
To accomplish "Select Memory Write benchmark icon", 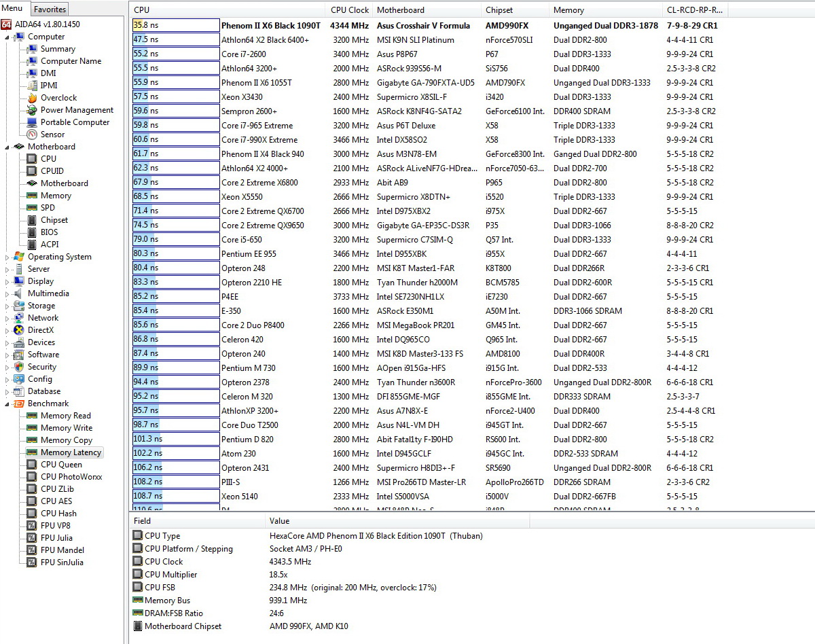I will (31, 428).
